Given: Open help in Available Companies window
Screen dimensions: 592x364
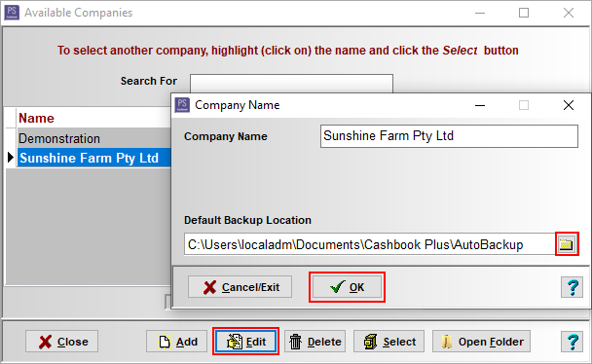Looking at the screenshot, I should 572,342.
